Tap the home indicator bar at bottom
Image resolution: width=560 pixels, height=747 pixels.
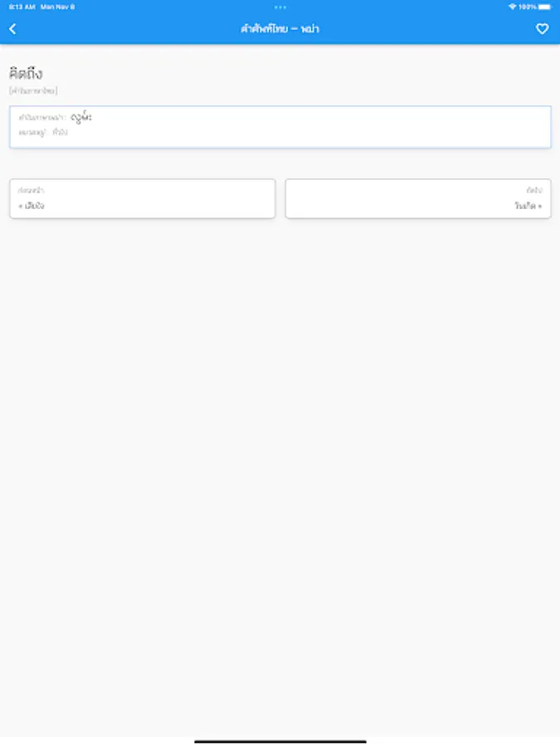click(x=280, y=741)
